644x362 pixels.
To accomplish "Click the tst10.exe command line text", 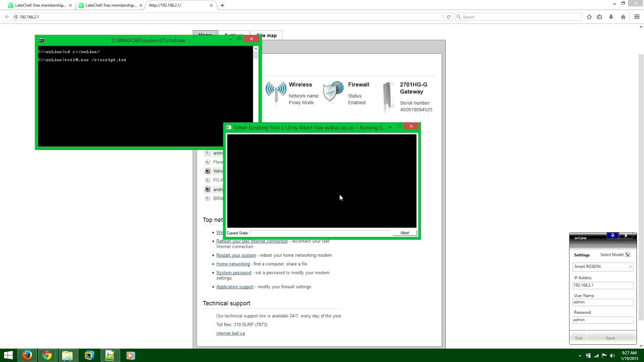I will point(82,60).
